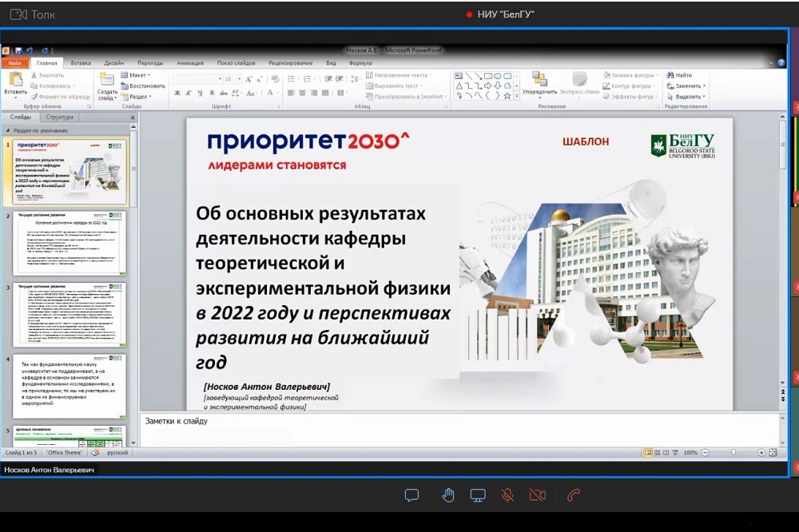
Task: Open the font size dropdown arrow
Action: pyautogui.click(x=238, y=80)
